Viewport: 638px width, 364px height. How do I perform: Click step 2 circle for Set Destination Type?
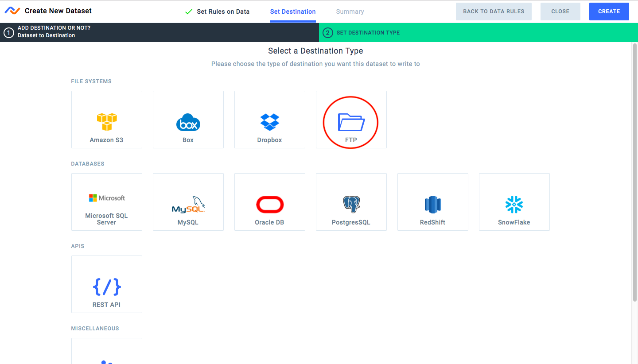point(328,32)
